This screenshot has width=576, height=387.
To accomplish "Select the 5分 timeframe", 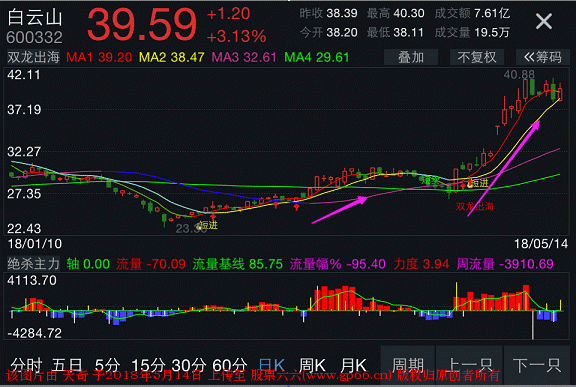I will point(107,365).
